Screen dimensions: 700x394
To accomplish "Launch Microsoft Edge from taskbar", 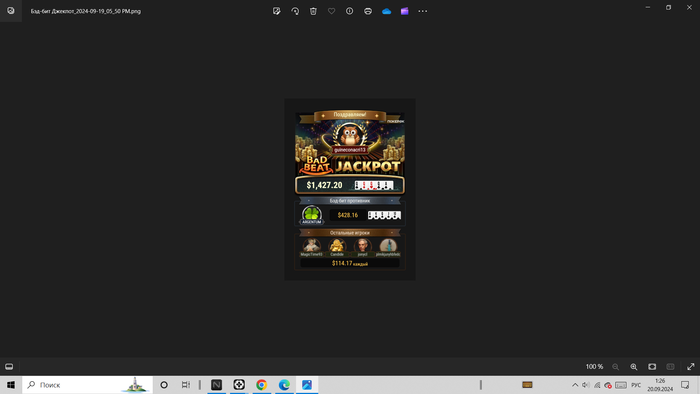I will click(284, 385).
